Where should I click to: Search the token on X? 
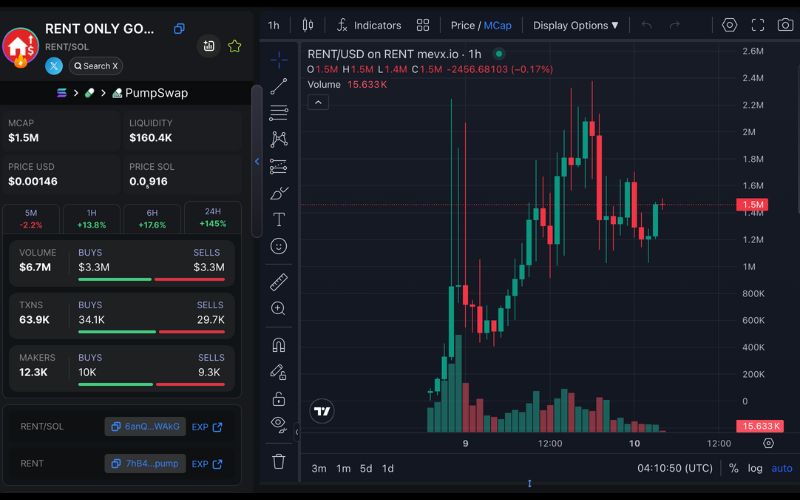96,66
